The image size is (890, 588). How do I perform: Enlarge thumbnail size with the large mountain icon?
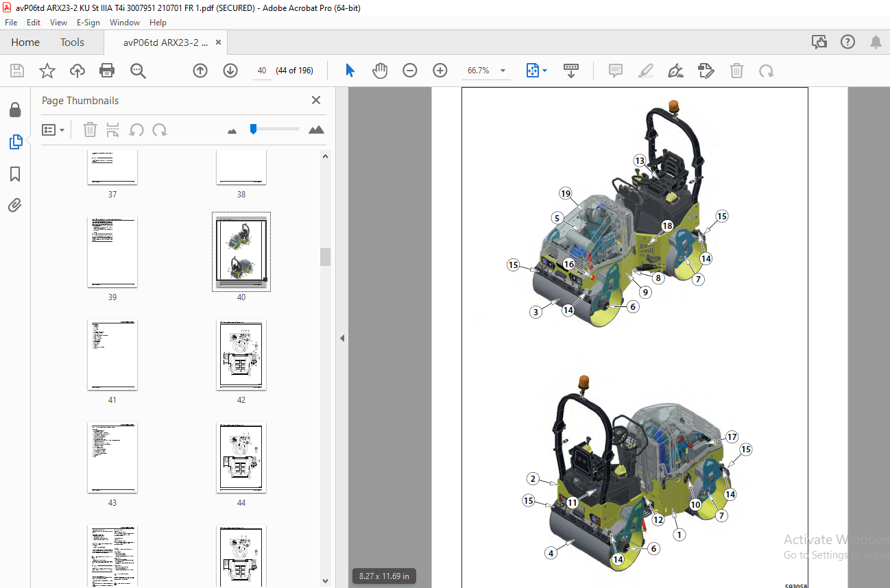click(x=316, y=130)
